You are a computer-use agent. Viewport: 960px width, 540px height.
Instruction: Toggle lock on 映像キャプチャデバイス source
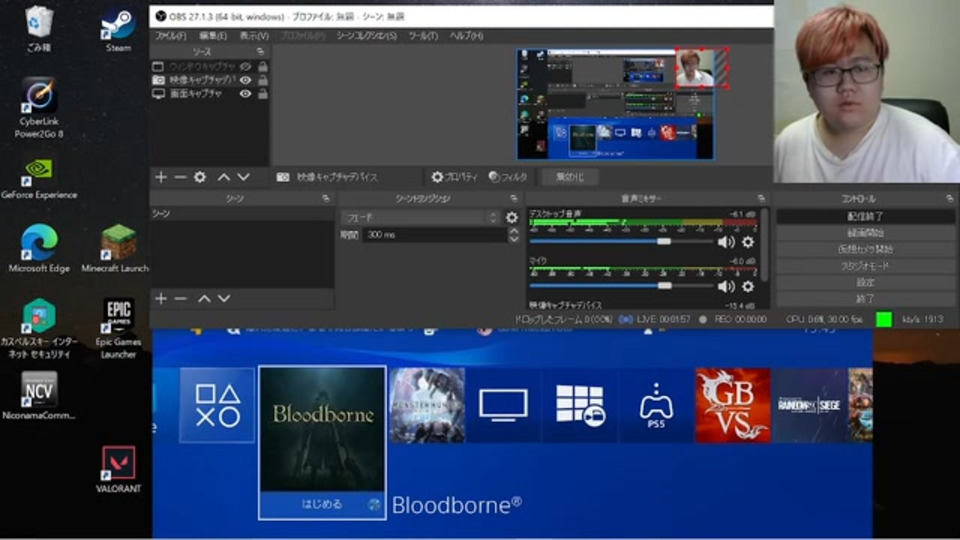[262, 79]
